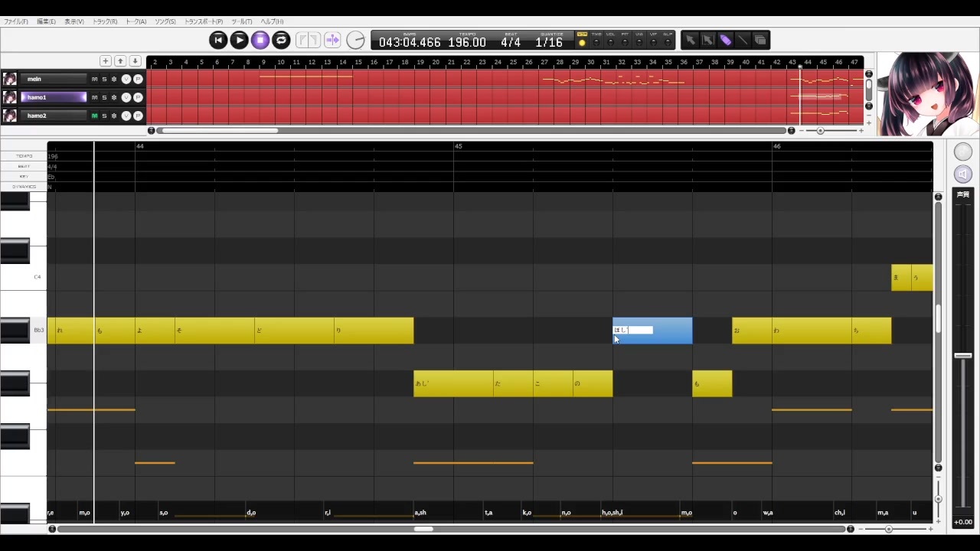Click the add track plus button
This screenshot has width=980, height=551.
(x=106, y=60)
